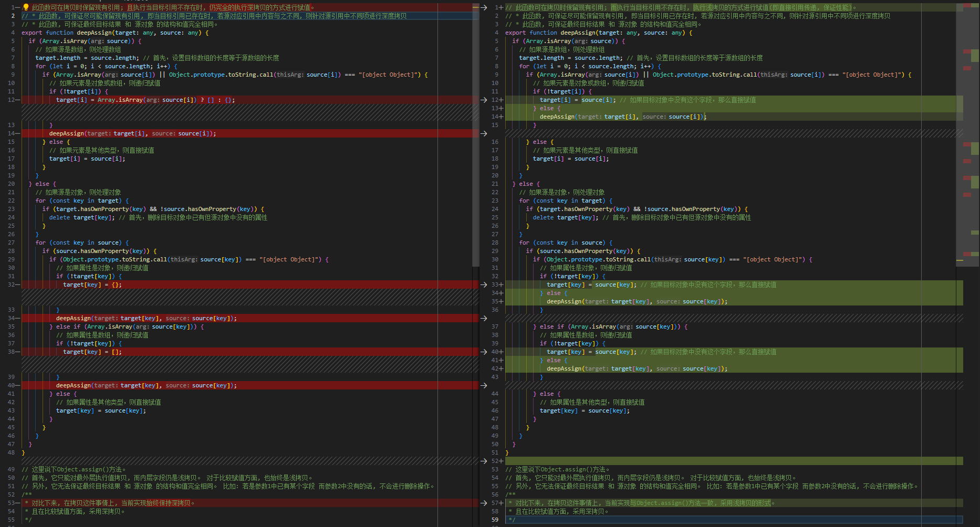Click line number 48 in the left pane

(x=12, y=452)
